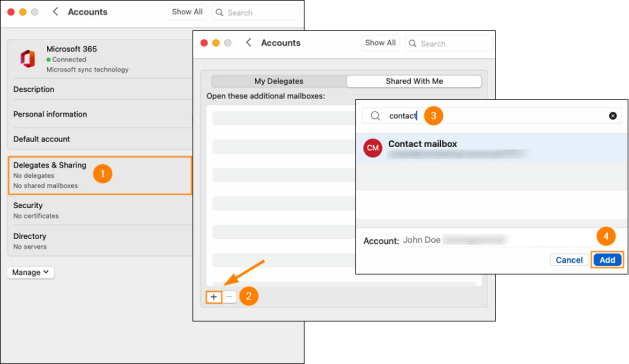Screen dimensions: 629x364
Task: Minimize the front Accounts window with yellow button
Action: point(216,43)
